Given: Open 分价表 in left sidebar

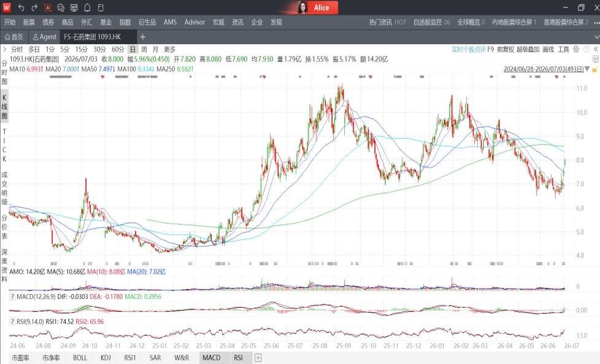Looking at the screenshot, I should tap(4, 227).
